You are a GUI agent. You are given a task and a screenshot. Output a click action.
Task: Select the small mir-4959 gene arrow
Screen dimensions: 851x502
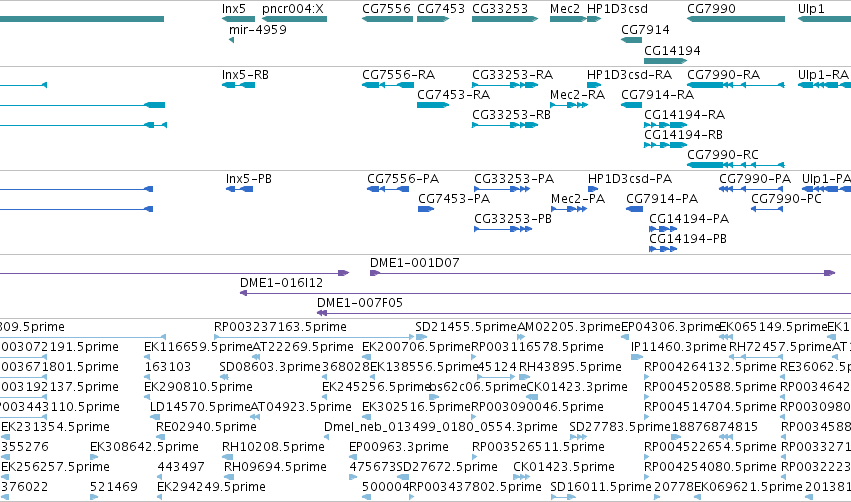pos(232,40)
